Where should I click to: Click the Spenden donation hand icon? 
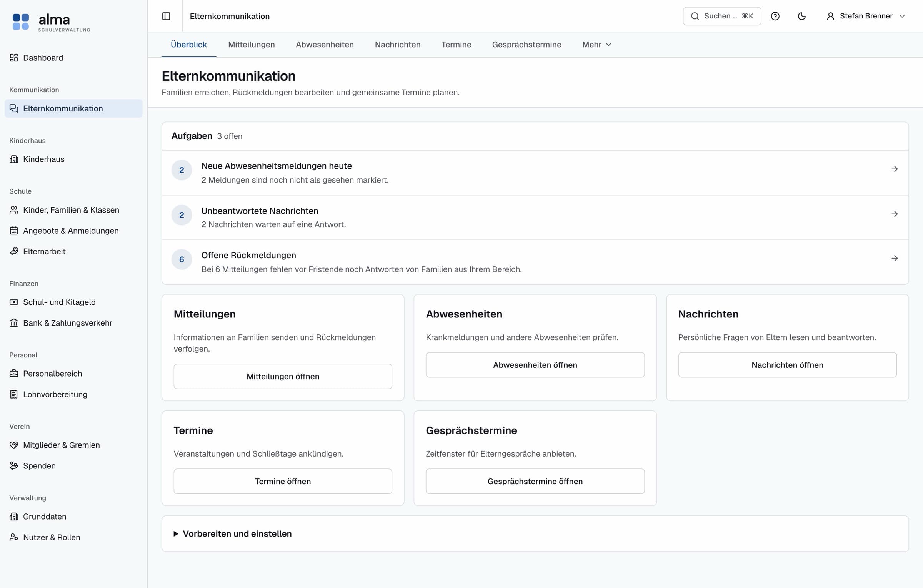14,466
